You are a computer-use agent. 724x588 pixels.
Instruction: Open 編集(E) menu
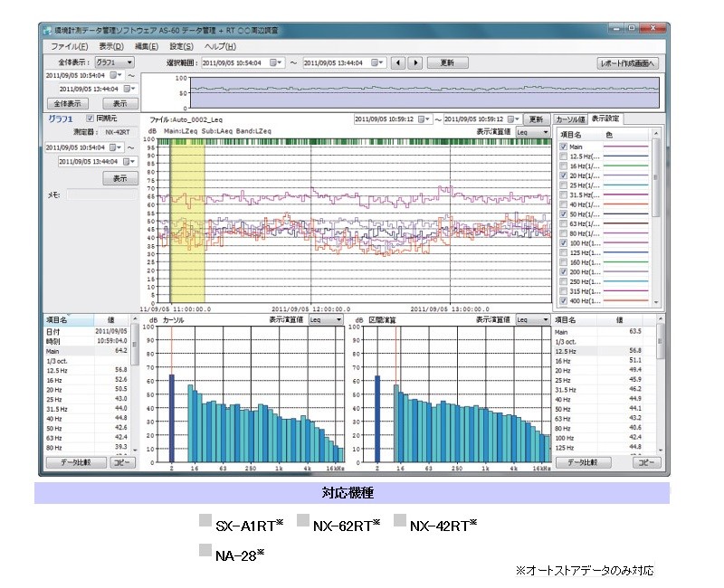click(x=147, y=47)
